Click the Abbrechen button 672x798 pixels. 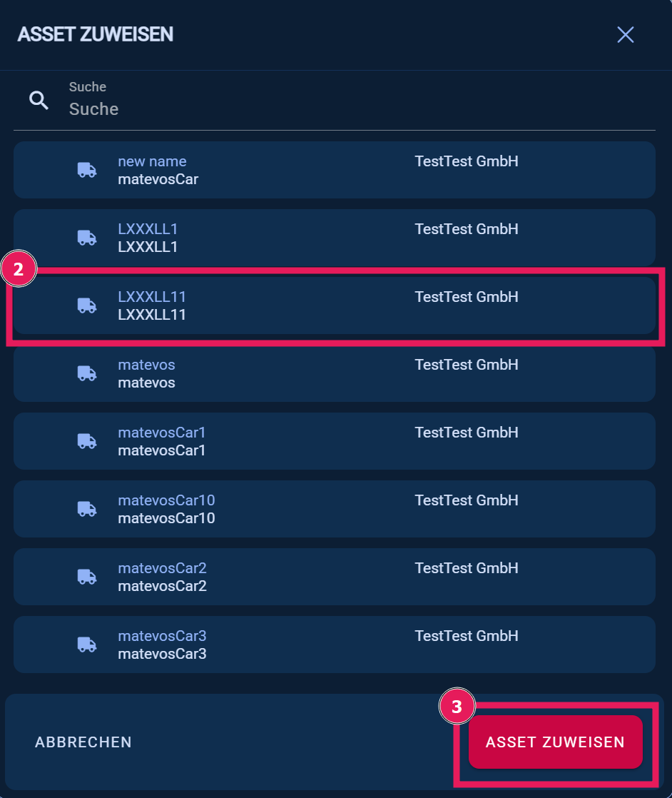(x=83, y=742)
